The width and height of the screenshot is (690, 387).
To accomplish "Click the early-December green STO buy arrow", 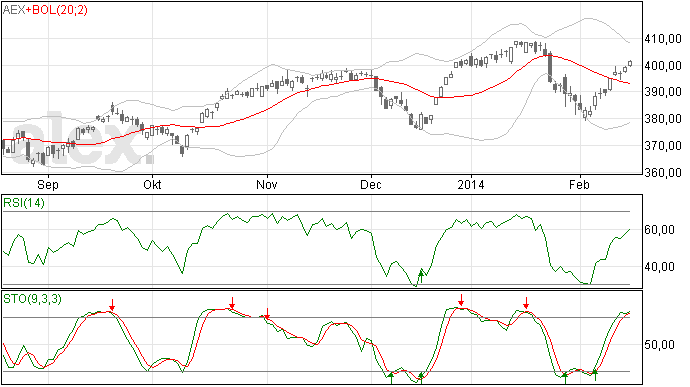I will tap(391, 377).
